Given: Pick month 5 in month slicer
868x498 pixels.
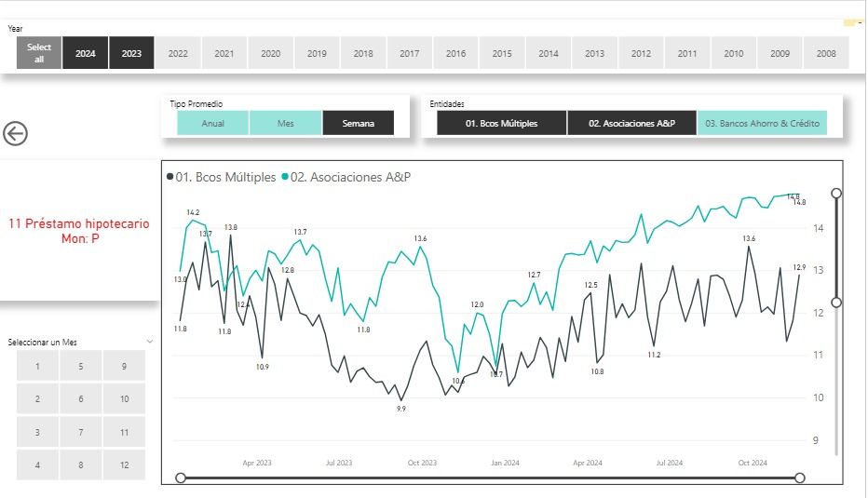Looking at the screenshot, I should [81, 366].
